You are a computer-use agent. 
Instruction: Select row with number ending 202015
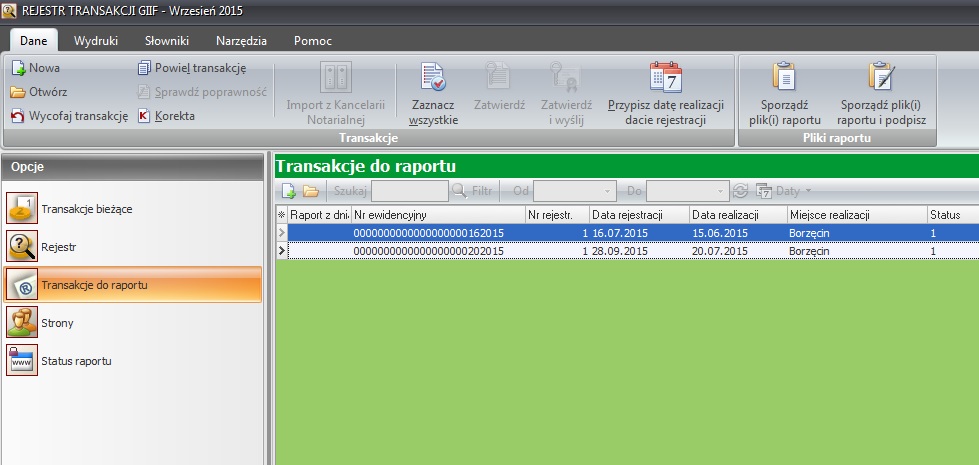tap(627, 251)
